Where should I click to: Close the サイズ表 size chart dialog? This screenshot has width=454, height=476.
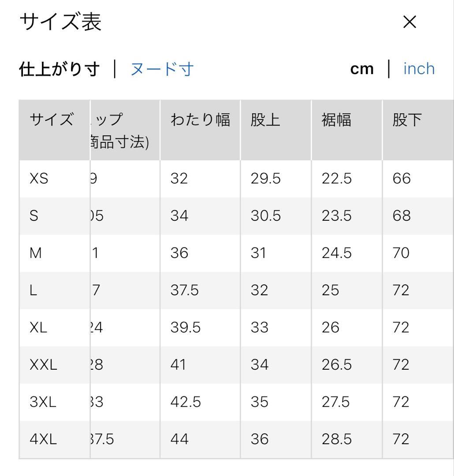point(409,22)
